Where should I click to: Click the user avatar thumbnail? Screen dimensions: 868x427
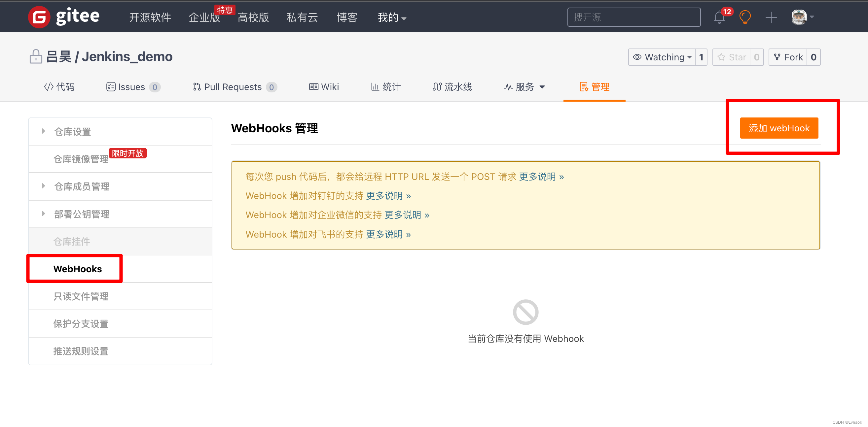pos(799,17)
